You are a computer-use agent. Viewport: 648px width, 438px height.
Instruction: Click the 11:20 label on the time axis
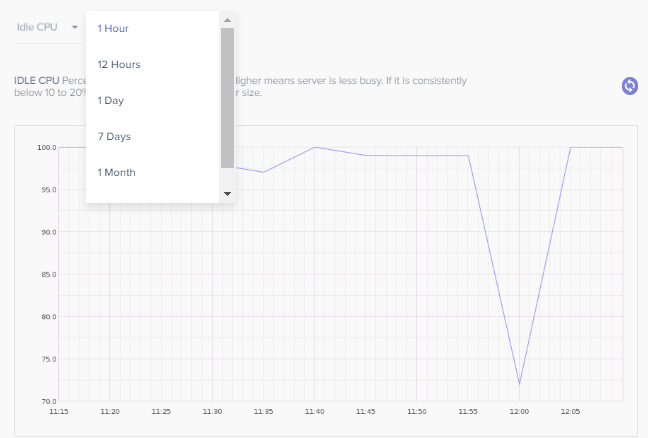110,412
